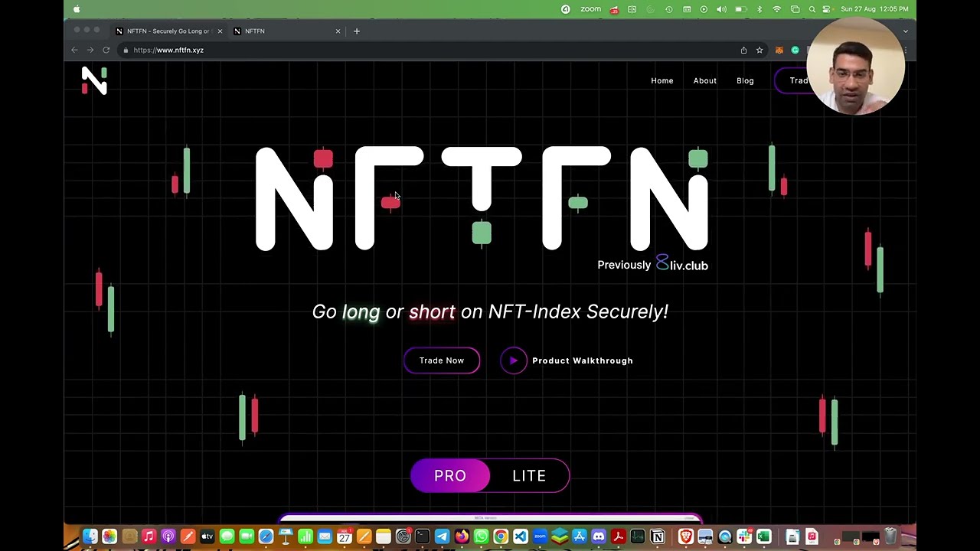Open Control Center in menu bar
The image size is (980, 551).
[x=826, y=9]
